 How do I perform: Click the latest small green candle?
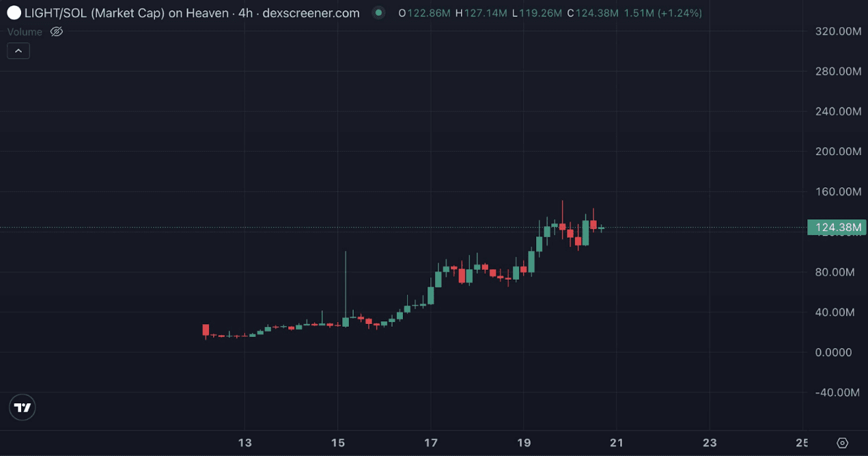coord(602,228)
